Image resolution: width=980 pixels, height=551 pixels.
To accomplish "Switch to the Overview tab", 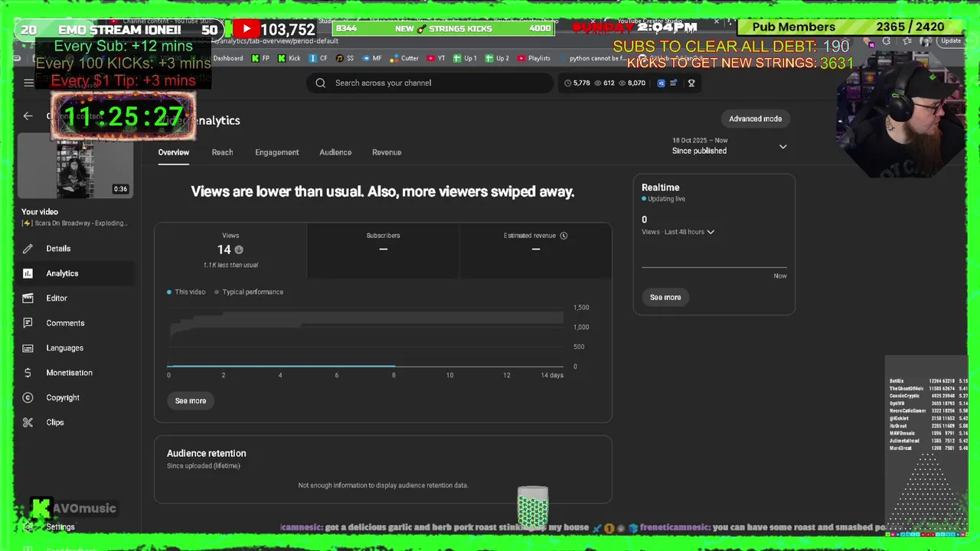I will coord(174,152).
